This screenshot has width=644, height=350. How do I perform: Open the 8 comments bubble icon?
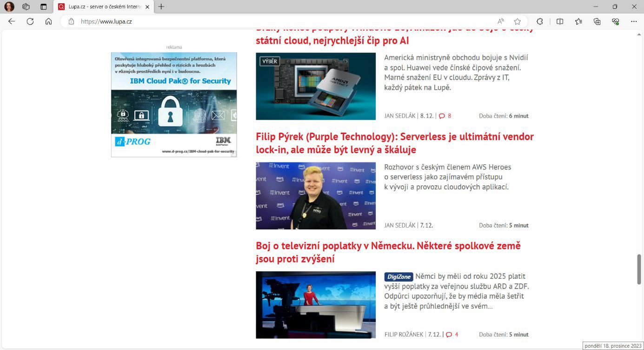(x=445, y=116)
